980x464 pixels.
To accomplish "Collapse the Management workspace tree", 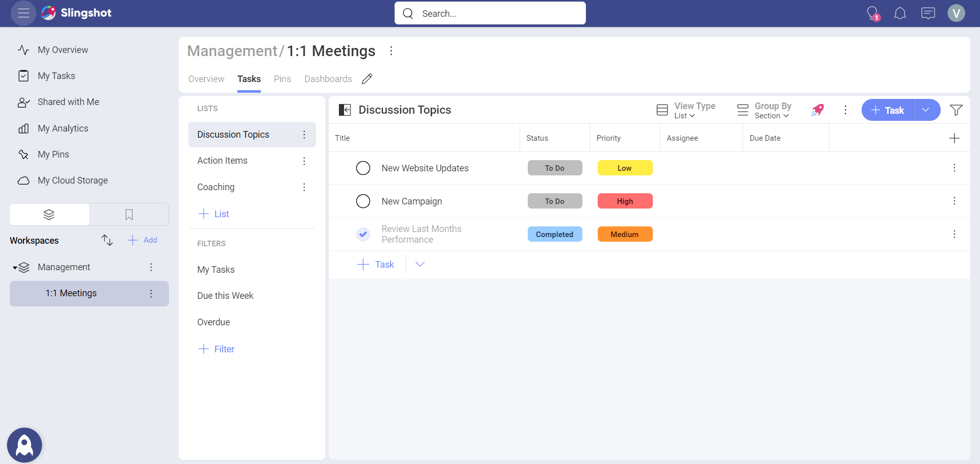I will click(15, 268).
